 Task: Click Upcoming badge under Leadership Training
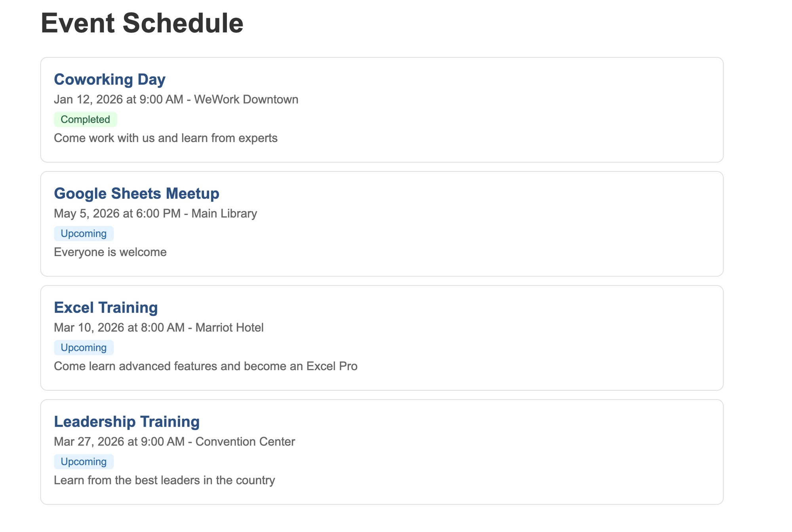coord(84,462)
